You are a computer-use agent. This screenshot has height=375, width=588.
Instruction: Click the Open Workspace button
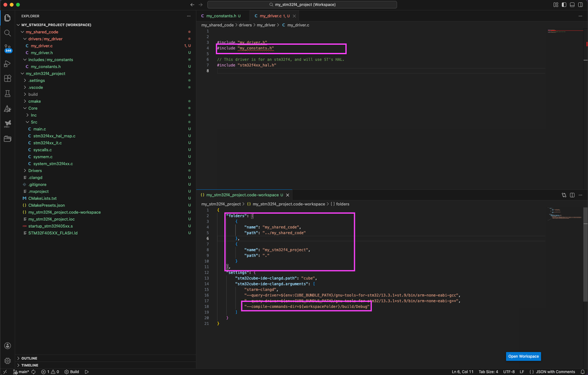pos(523,356)
